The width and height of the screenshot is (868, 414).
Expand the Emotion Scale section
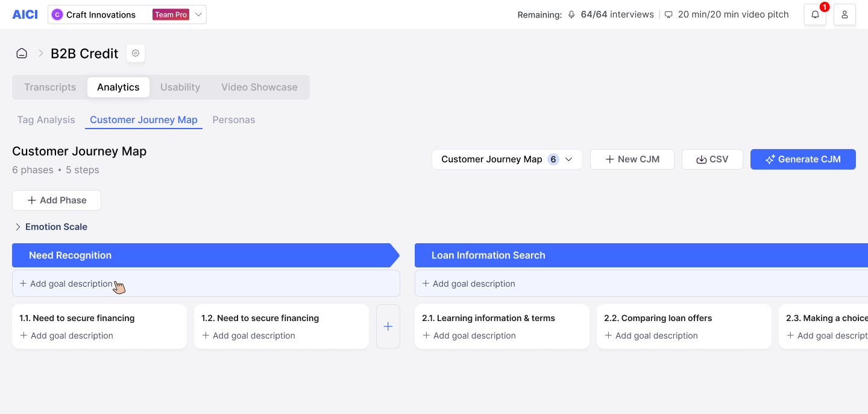[x=51, y=227]
